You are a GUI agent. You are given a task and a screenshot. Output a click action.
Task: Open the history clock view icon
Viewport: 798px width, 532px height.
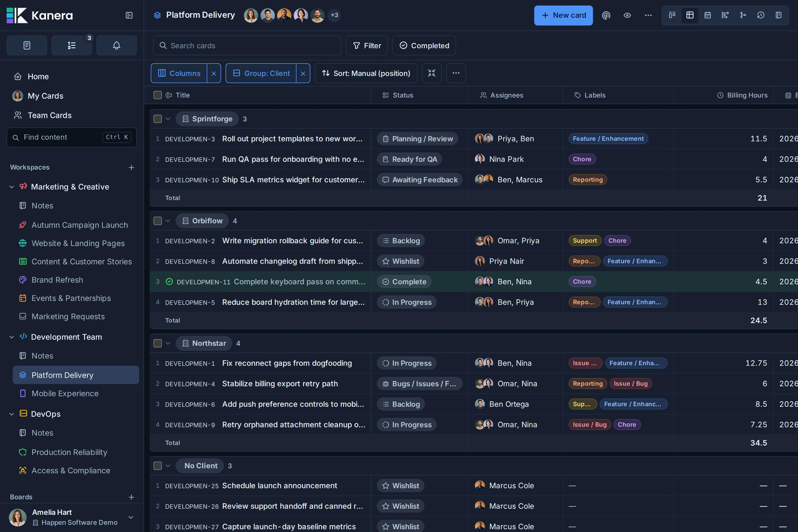tap(761, 15)
